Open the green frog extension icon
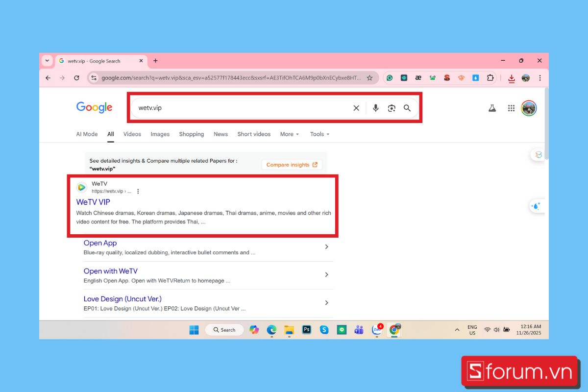Screen dimensions: 588x392 point(432,78)
